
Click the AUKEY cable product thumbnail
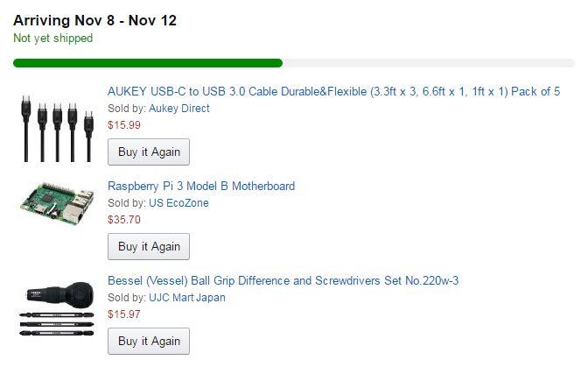pos(57,129)
